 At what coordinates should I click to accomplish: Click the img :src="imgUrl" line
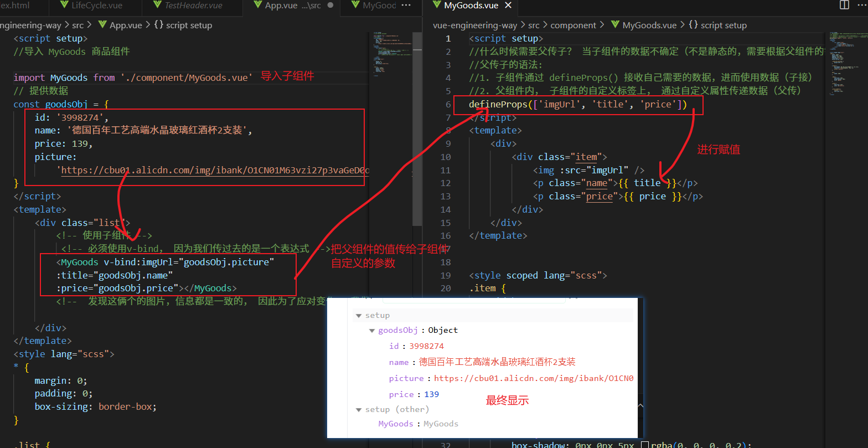pos(589,170)
